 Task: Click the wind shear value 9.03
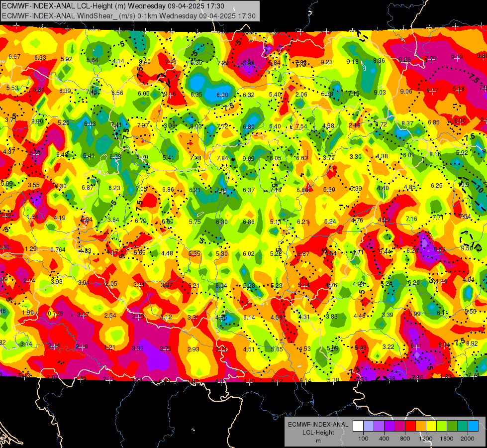click(x=380, y=92)
